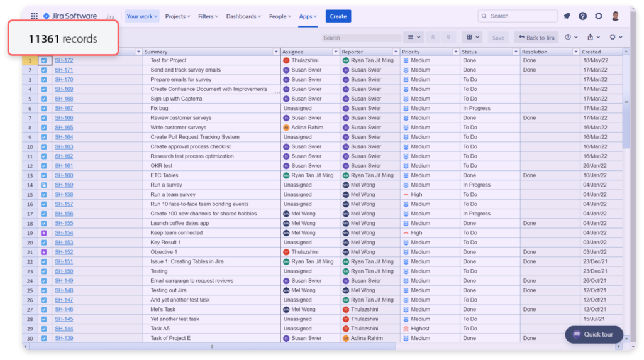Image resolution: width=644 pixels, height=360 pixels.
Task: Open Jira help question mark in top bar
Action: [582, 16]
